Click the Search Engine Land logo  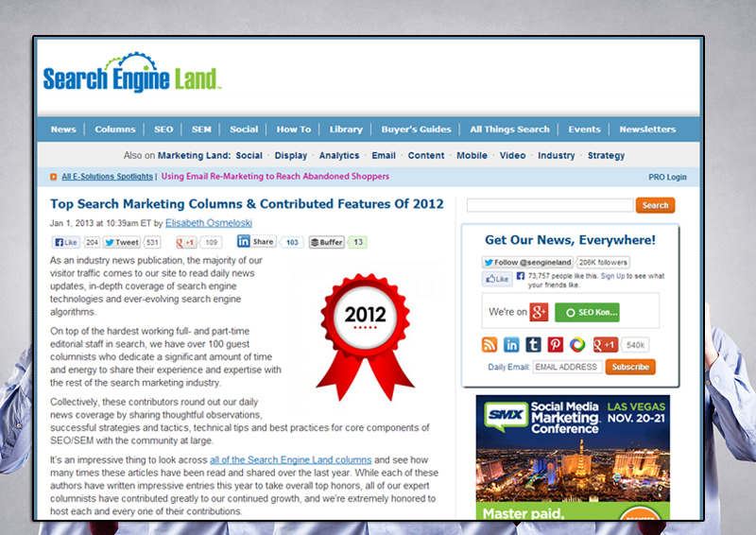click(x=131, y=73)
